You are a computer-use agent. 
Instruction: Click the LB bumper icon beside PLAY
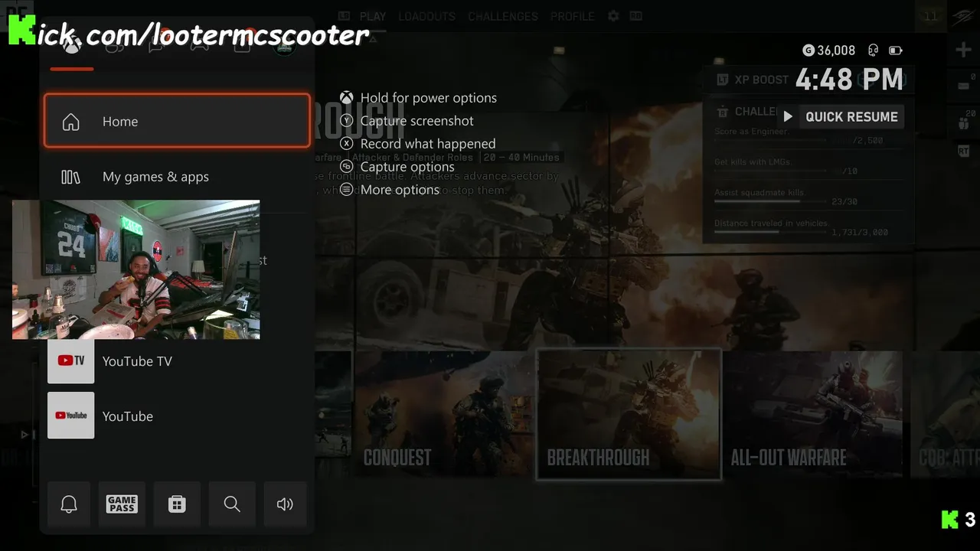pos(345,16)
